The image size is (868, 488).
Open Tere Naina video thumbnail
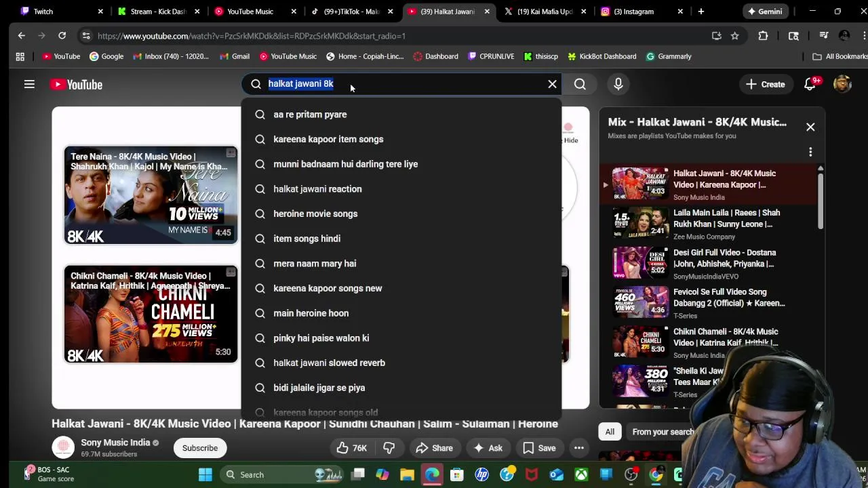(151, 195)
